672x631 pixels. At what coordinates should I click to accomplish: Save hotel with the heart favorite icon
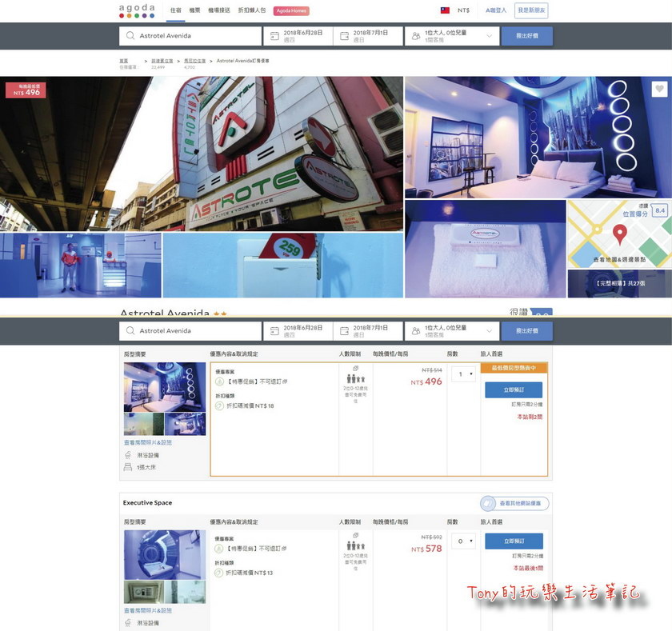tap(659, 89)
